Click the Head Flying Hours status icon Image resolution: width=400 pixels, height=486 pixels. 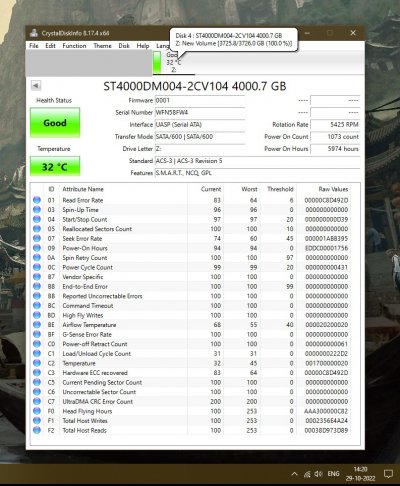click(x=37, y=411)
